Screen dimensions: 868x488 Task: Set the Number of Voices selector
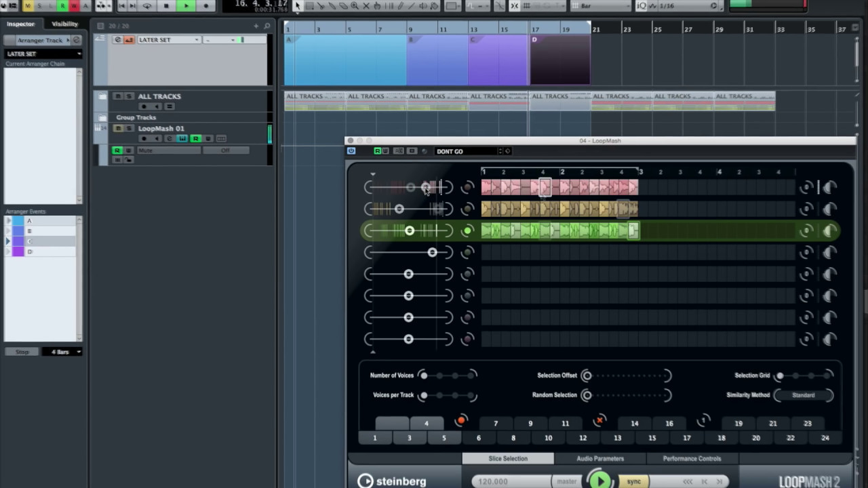[x=448, y=375]
